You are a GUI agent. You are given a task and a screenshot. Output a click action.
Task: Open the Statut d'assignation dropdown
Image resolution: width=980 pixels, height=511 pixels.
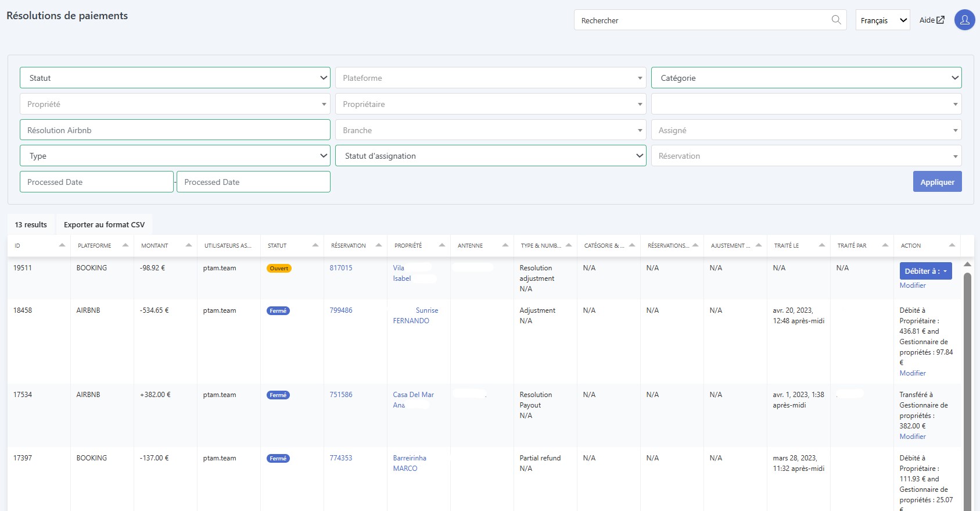click(491, 156)
